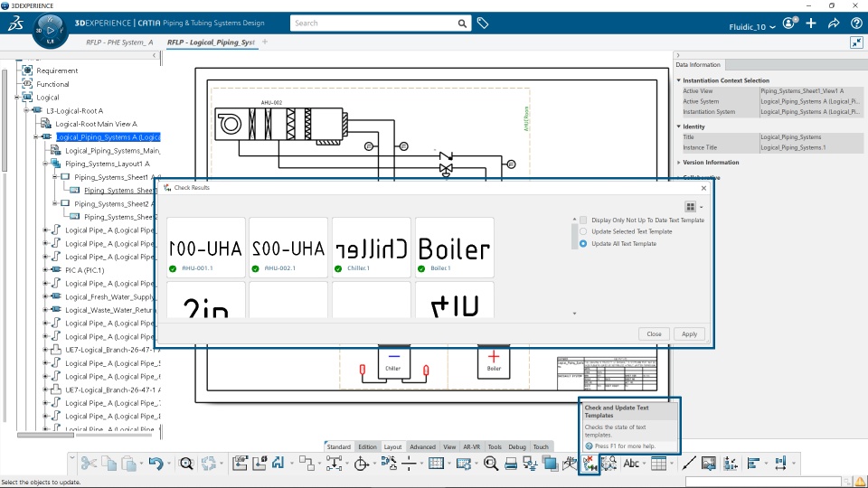The height and width of the screenshot is (488, 868).
Task: Click the plus add icon in header
Action: pos(811,23)
